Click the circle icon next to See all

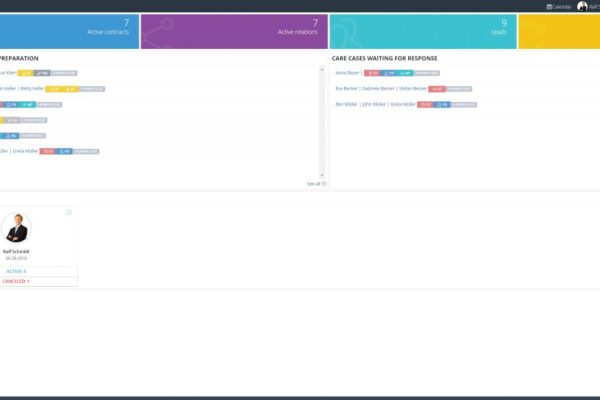coord(324,184)
